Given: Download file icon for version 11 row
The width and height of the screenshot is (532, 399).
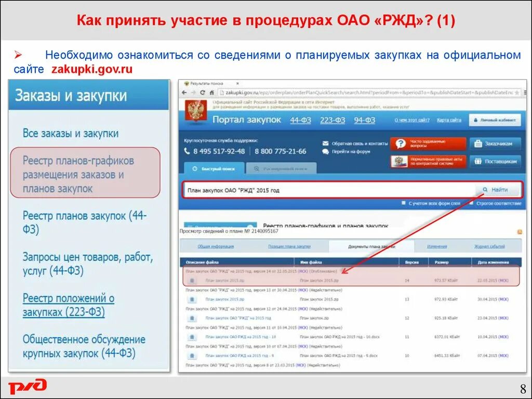Looking at the screenshot, I should 192,337.
